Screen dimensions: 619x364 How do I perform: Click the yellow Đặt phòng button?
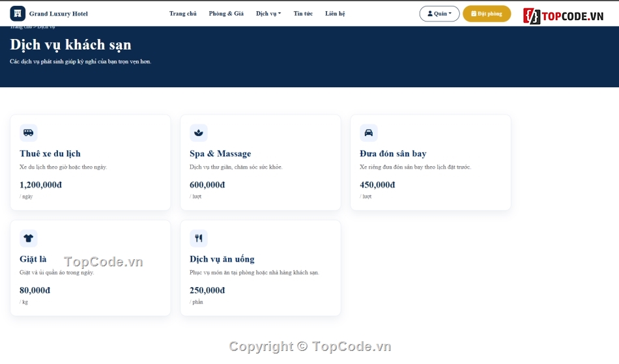click(487, 14)
